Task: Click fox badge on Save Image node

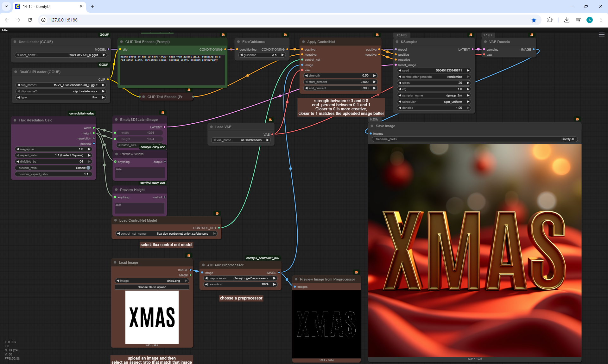Action: pyautogui.click(x=577, y=119)
